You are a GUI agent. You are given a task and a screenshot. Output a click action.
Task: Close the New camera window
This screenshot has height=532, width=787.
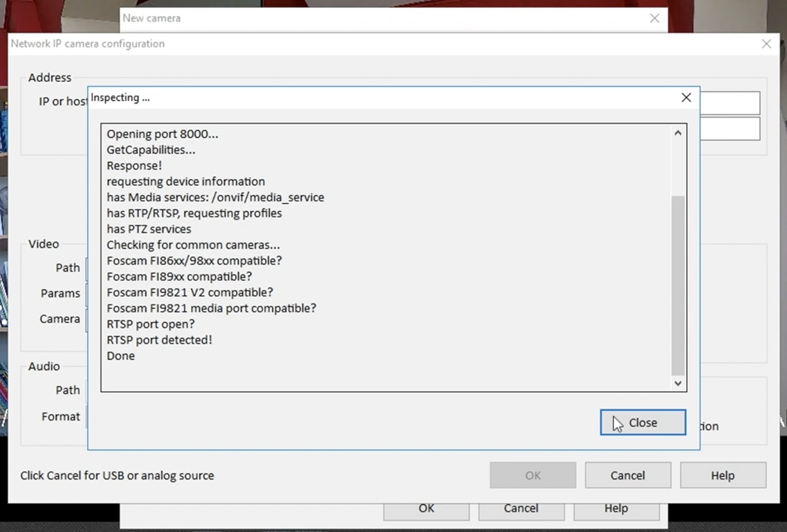(654, 18)
